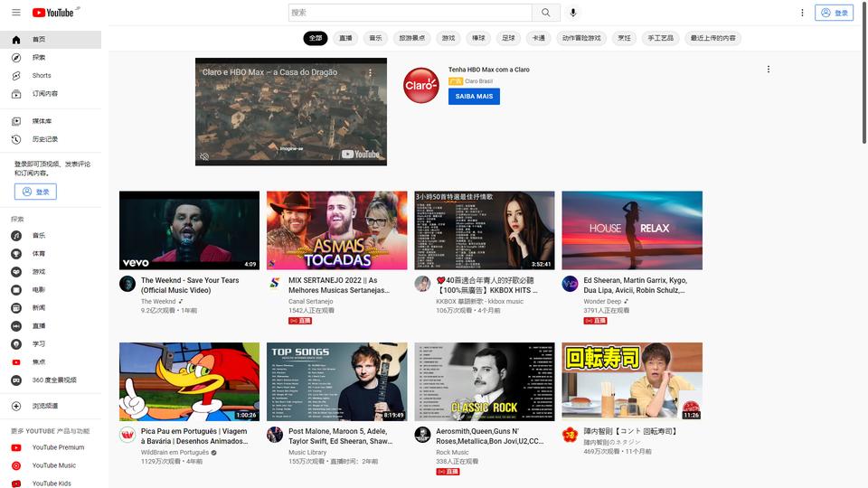Open YouTube Kids in sidebar
Screen dimensions: 868x488
[x=51, y=483]
